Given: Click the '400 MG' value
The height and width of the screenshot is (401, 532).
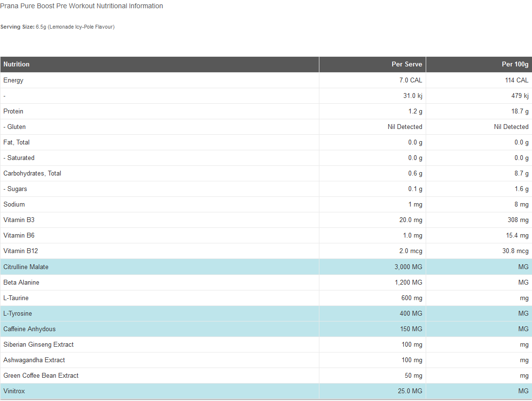Looking at the screenshot, I should tap(411, 314).
